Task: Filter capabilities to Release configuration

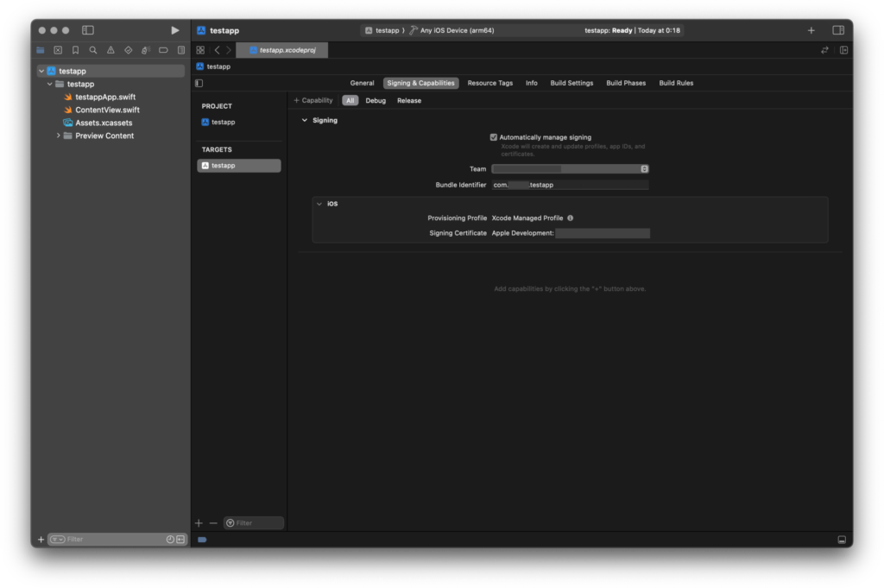Action: (408, 100)
